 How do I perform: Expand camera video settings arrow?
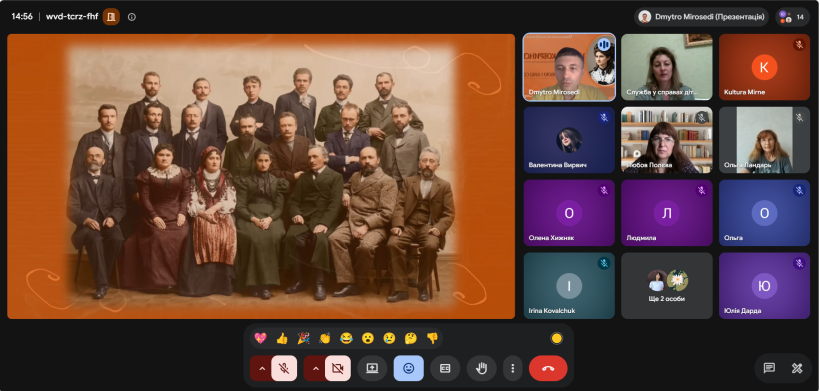(315, 369)
